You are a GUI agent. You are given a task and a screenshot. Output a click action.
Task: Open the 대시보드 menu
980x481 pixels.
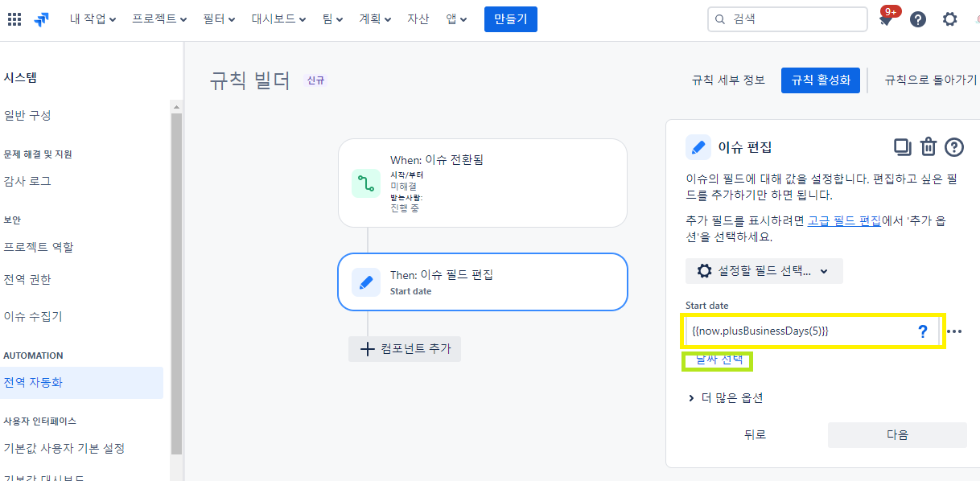click(278, 19)
